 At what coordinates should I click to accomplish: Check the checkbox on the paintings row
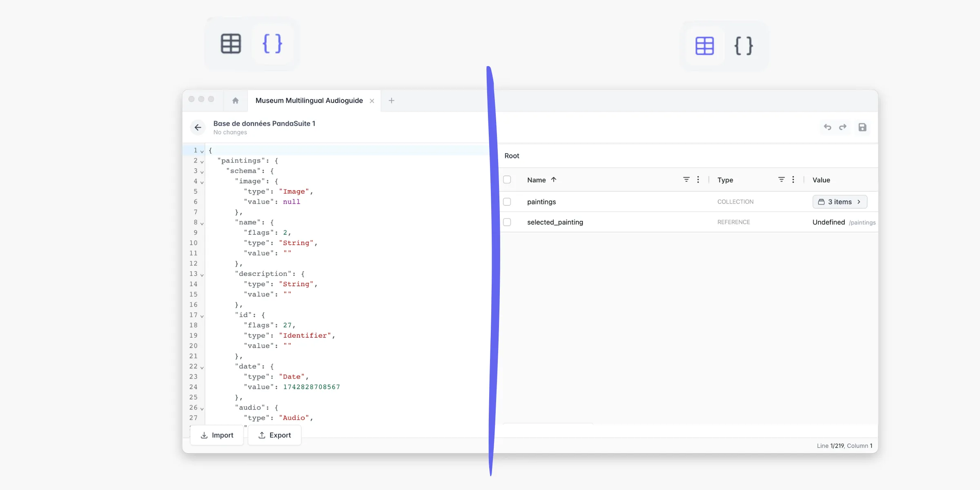point(507,202)
